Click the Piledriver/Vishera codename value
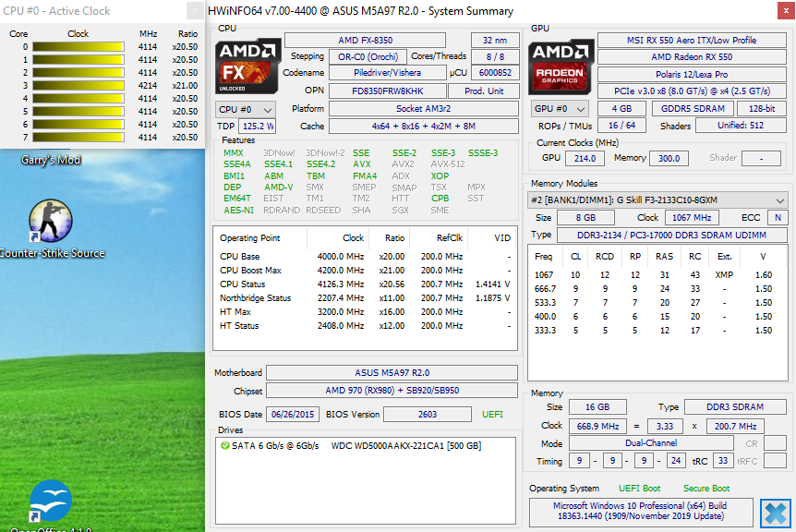The height and width of the screenshot is (532, 796). coord(387,73)
